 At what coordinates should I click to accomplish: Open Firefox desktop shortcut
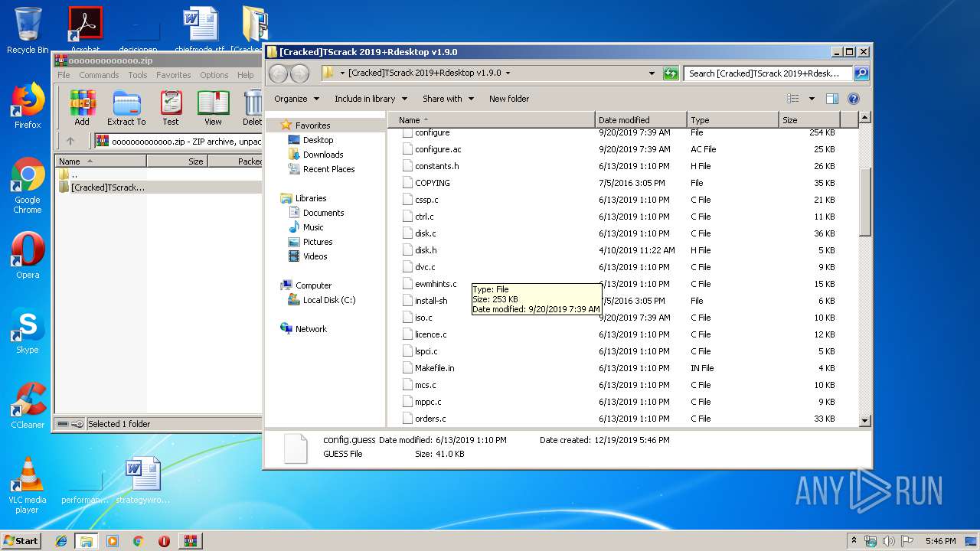tap(28, 106)
